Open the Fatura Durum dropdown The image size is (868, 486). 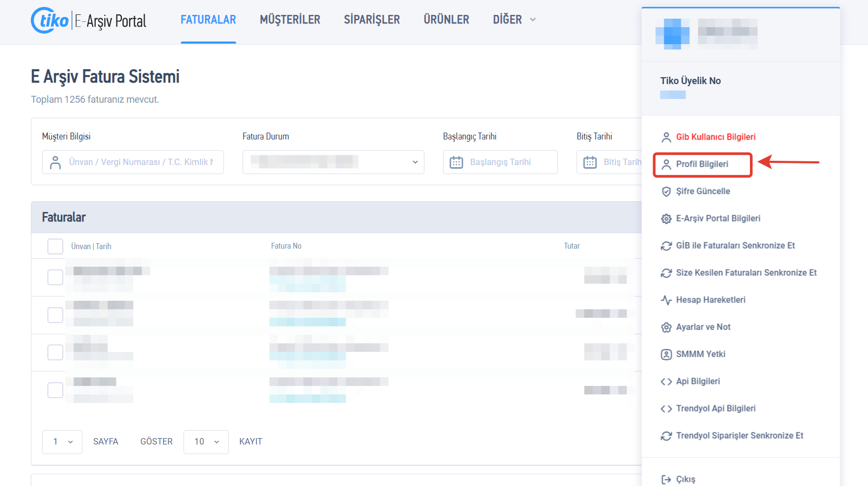tap(333, 162)
